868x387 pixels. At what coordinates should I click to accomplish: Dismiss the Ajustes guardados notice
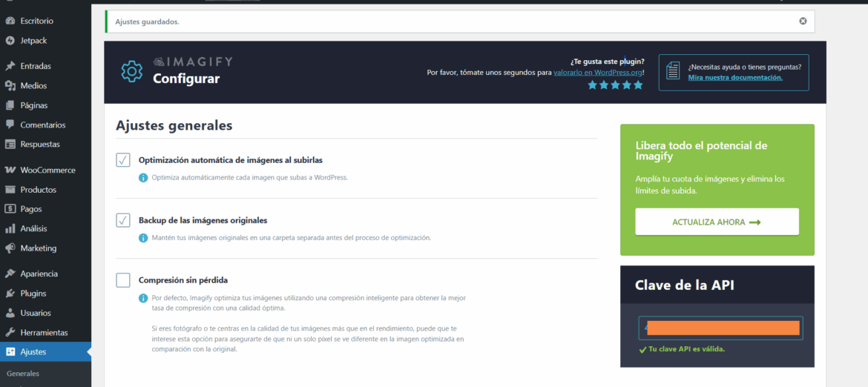pyautogui.click(x=803, y=21)
